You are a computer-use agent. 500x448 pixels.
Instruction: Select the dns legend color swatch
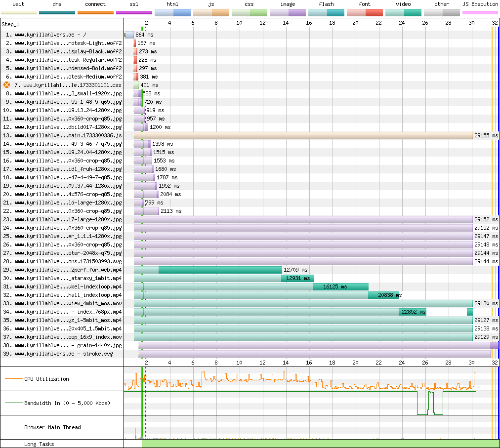tap(57, 13)
